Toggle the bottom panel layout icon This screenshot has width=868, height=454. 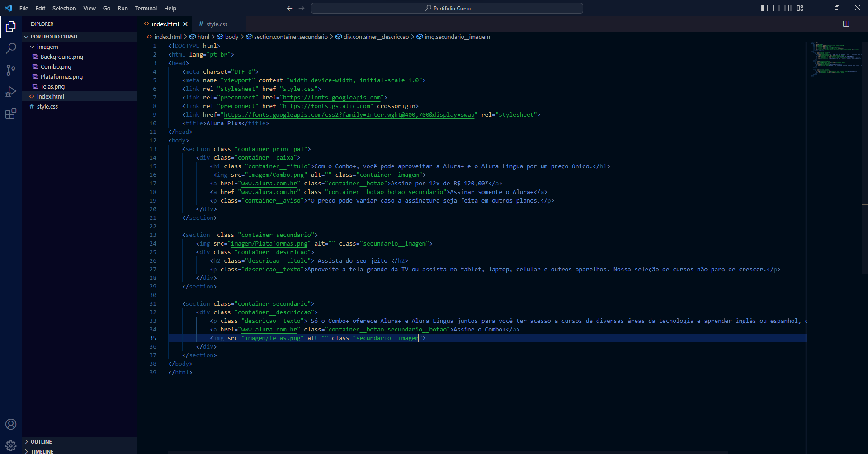(776, 8)
